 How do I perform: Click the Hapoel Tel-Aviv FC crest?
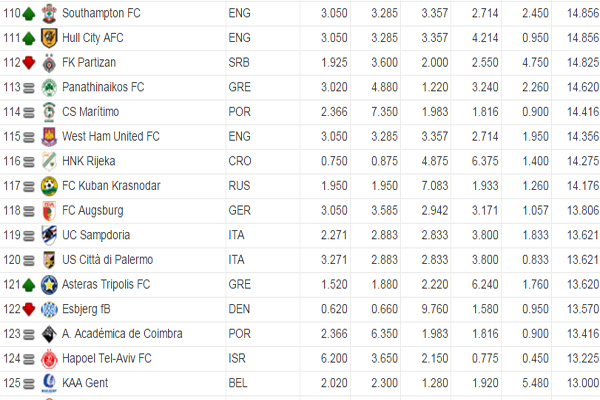[48, 358]
